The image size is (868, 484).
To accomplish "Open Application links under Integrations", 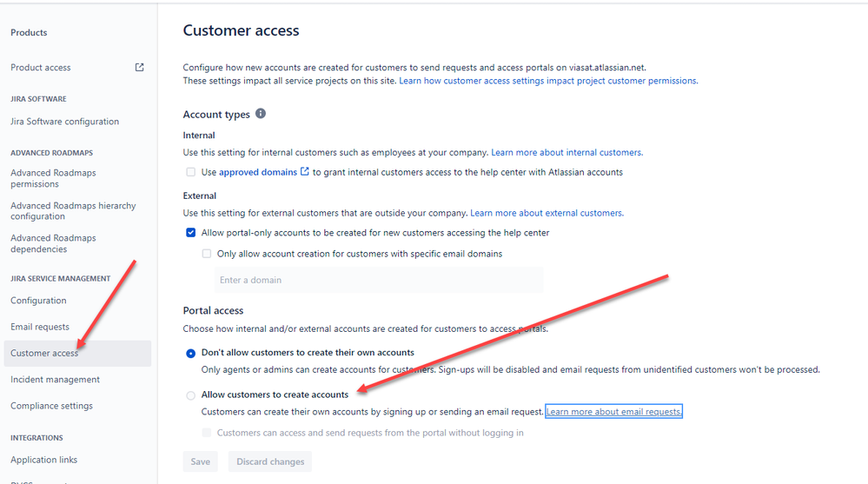I will [44, 460].
